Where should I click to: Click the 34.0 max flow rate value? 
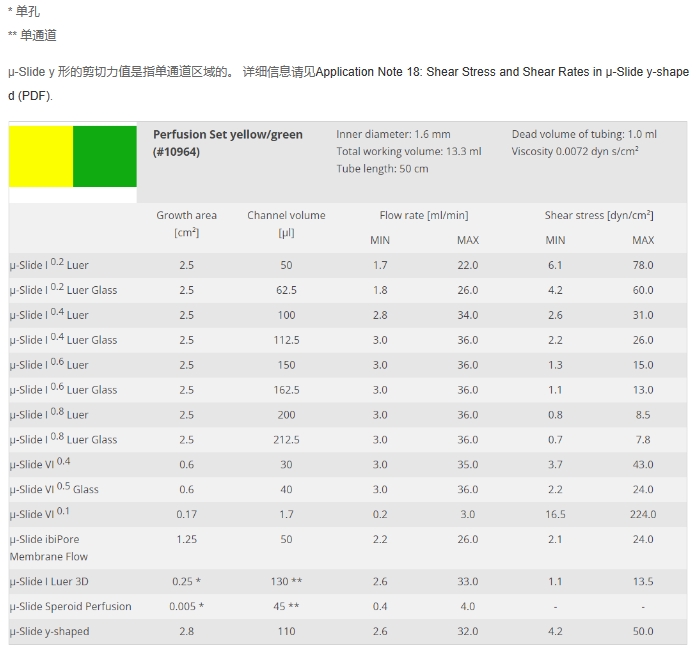point(468,315)
